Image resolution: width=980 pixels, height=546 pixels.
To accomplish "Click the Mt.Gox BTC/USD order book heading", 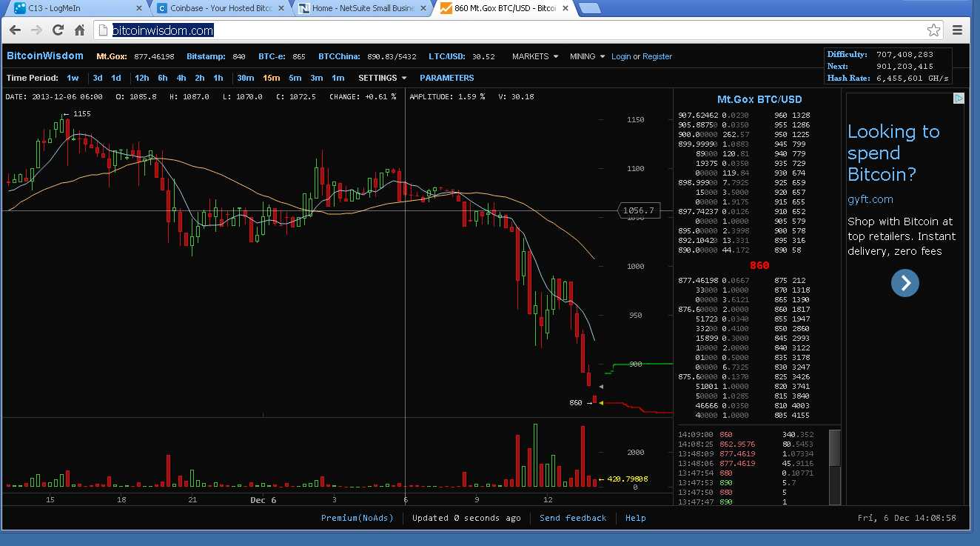I will tap(759, 99).
